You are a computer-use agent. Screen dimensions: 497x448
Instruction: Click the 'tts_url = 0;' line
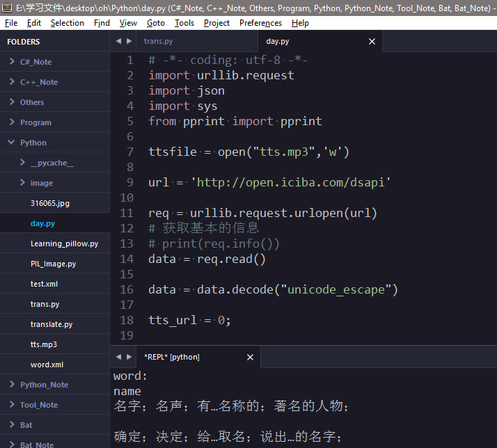click(x=189, y=320)
